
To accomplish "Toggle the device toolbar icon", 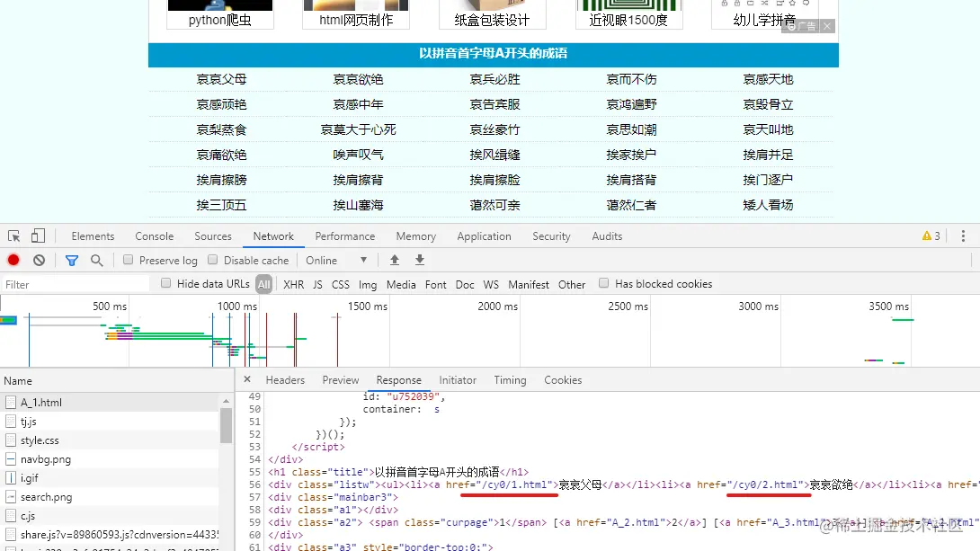I will [38, 236].
